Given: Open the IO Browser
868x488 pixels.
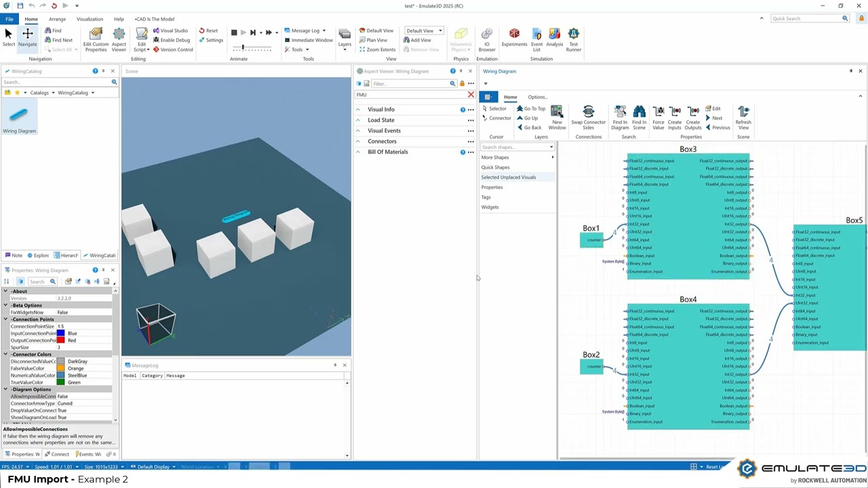Looking at the screenshot, I should (x=487, y=40).
